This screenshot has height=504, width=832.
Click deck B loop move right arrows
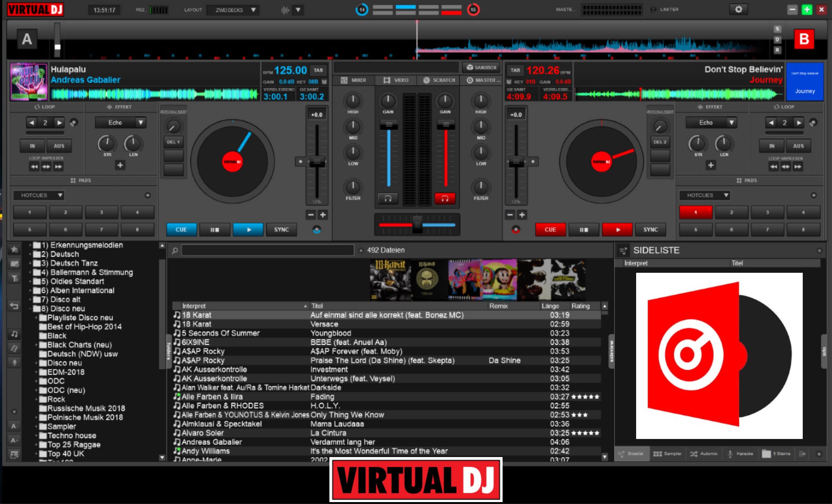coord(798,167)
